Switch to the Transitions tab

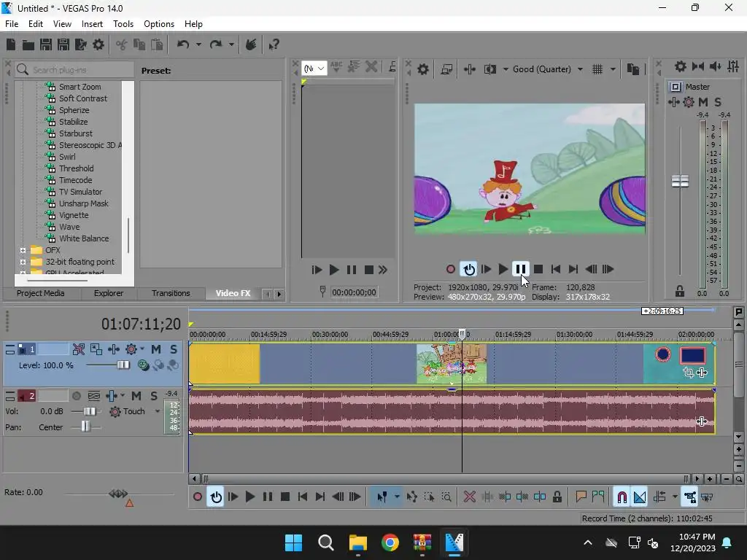pyautogui.click(x=171, y=293)
